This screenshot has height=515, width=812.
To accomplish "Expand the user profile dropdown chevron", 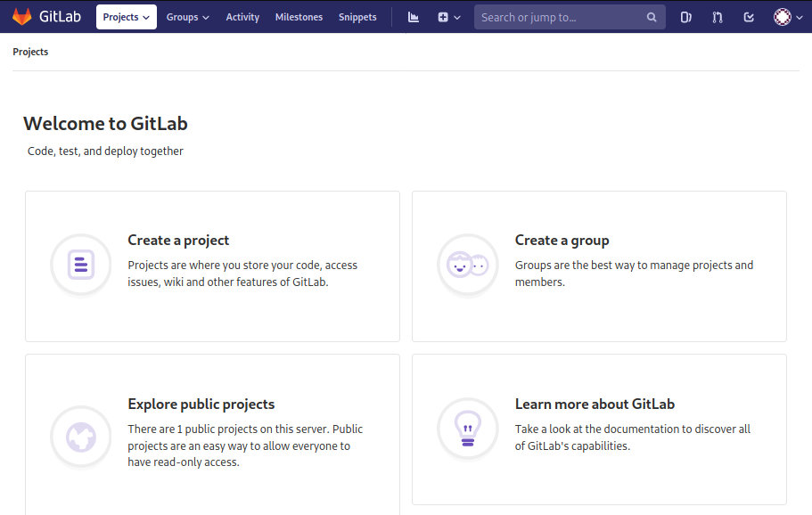I will tap(799, 18).
